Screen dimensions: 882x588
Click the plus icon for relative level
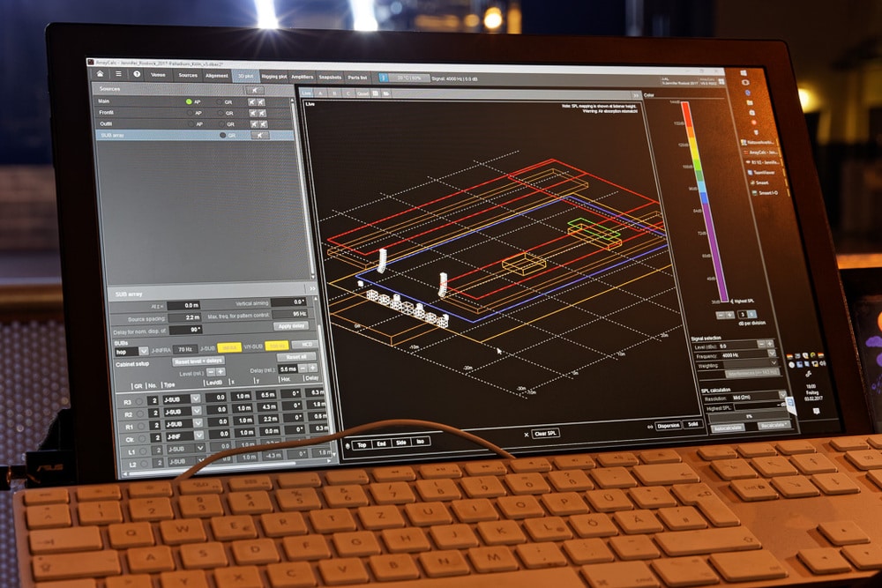[x=221, y=372]
